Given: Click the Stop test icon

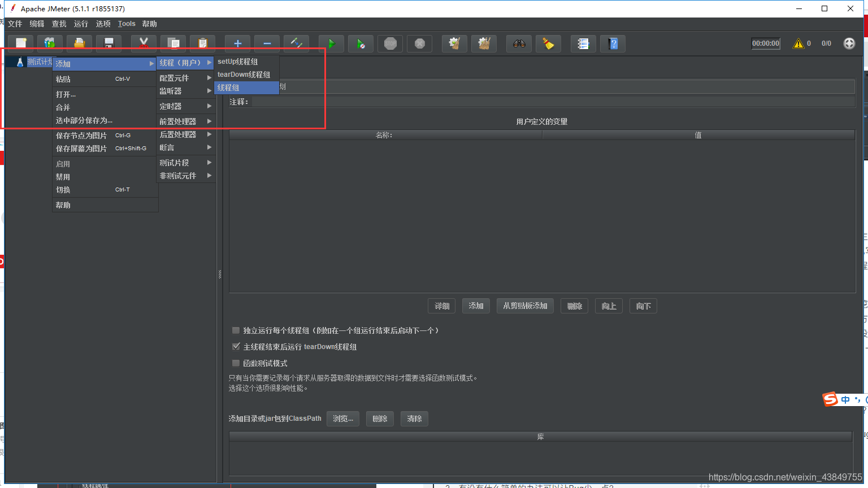Looking at the screenshot, I should coord(390,43).
